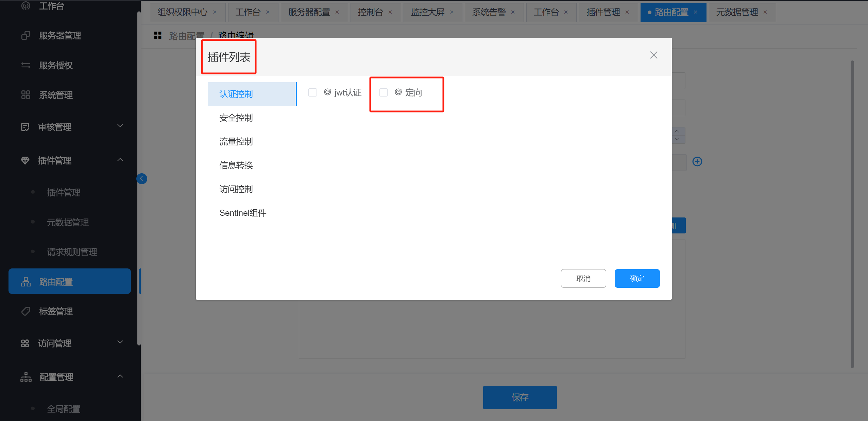Select the 安全控制 category

pos(252,118)
